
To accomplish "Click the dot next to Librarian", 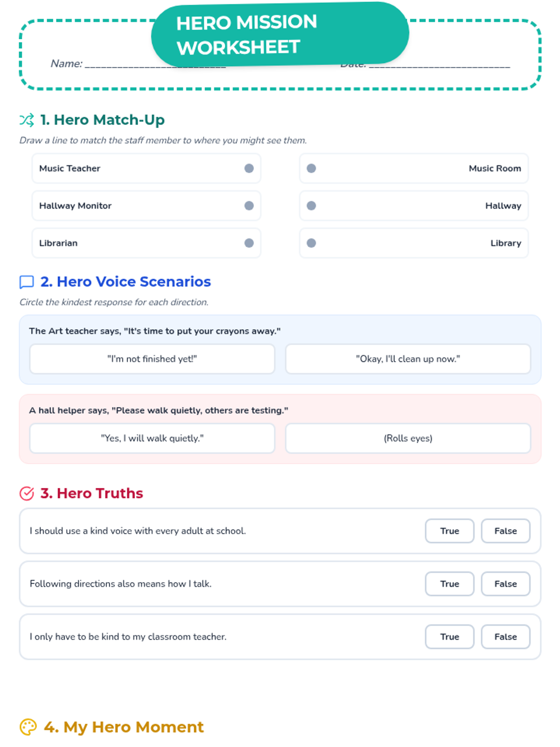I will click(x=249, y=243).
